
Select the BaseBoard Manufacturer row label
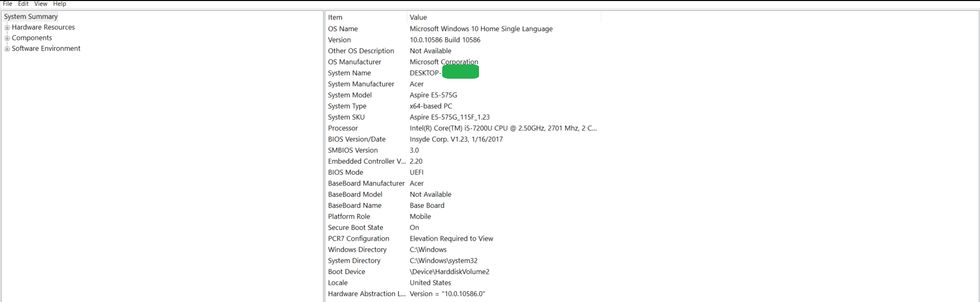(x=366, y=183)
